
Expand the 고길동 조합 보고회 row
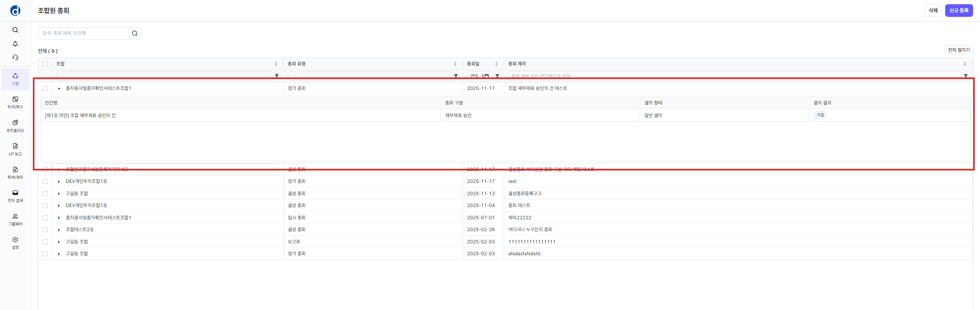click(59, 242)
